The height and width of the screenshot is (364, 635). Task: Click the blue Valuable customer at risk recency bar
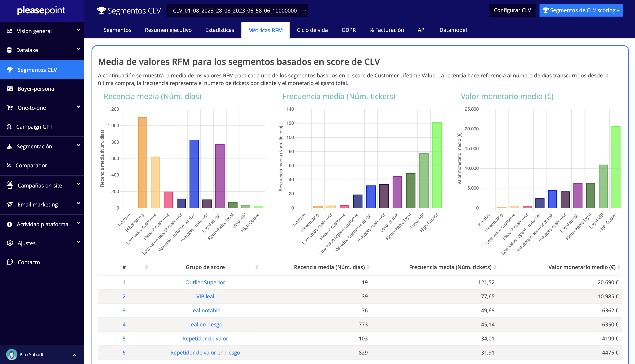tap(194, 174)
